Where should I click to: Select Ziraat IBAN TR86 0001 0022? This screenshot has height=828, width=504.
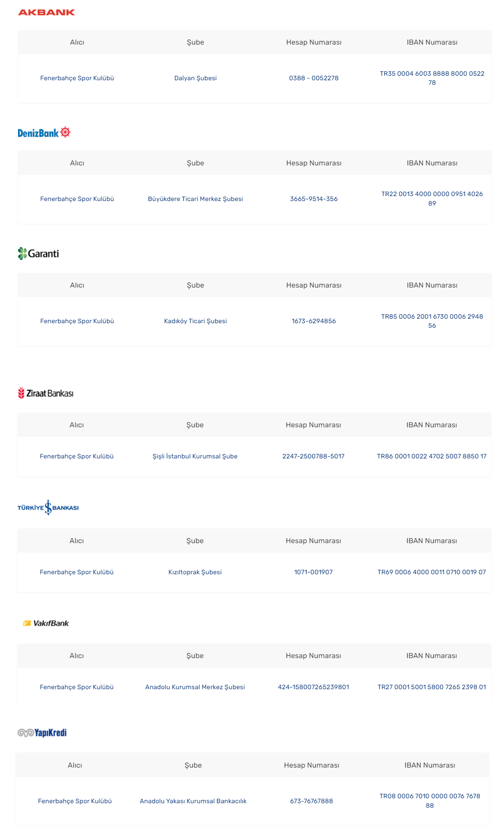(x=431, y=456)
